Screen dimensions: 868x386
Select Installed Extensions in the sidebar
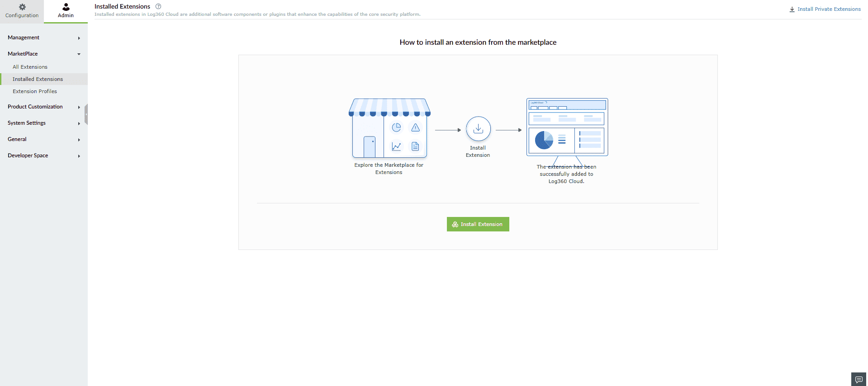click(44, 79)
